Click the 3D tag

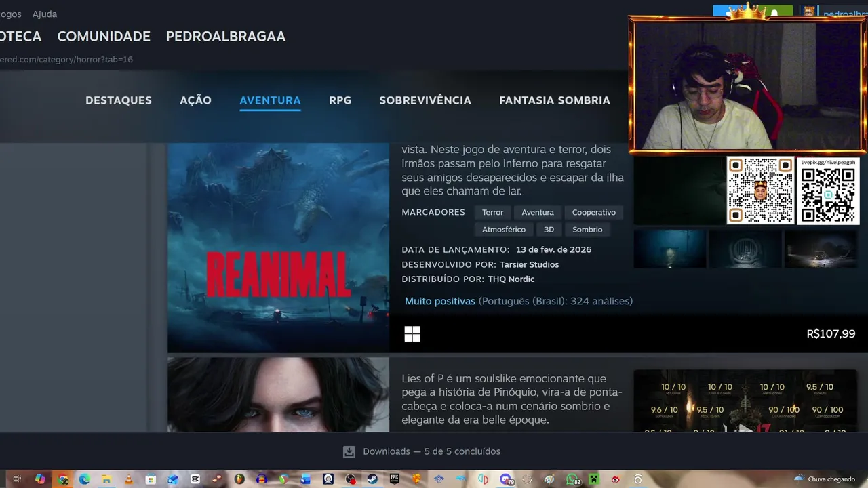click(549, 229)
